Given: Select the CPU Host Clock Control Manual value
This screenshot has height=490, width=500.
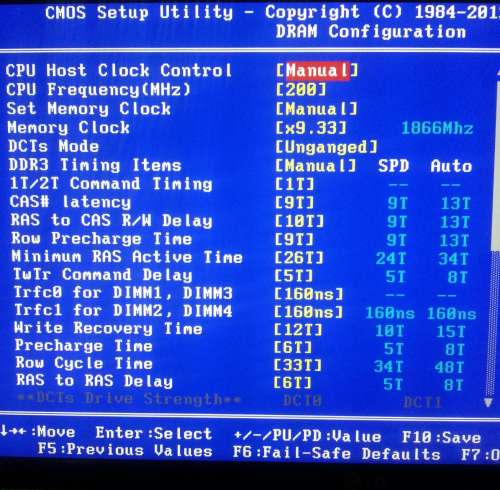Looking at the screenshot, I should tap(317, 71).
